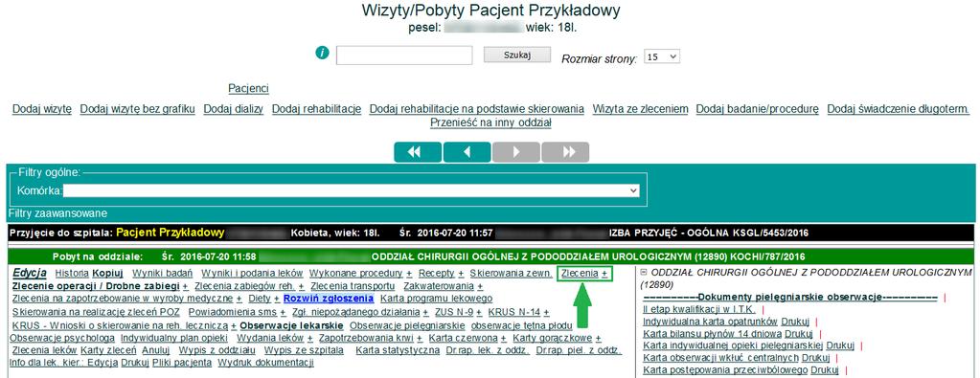
Task: Open the Pacjenci link
Action: pyautogui.click(x=249, y=89)
